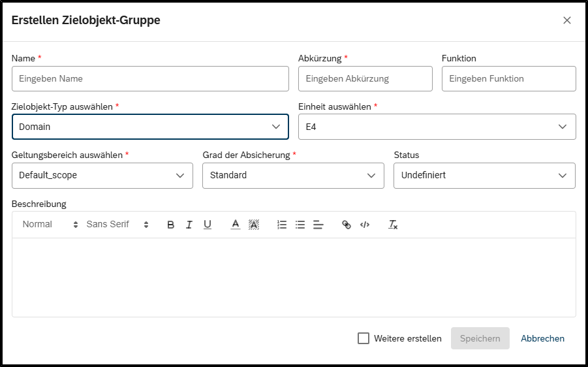Image resolution: width=588 pixels, height=367 pixels.
Task: Open the Status dropdown showing Undefiniert
Action: tap(484, 175)
